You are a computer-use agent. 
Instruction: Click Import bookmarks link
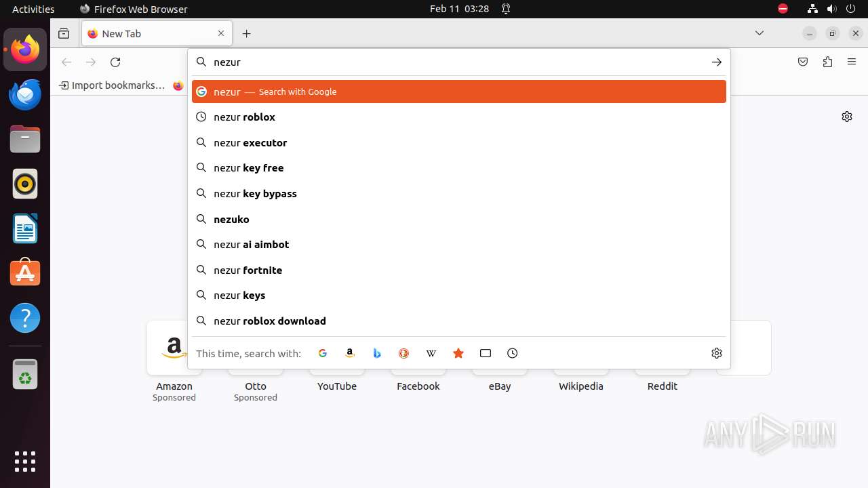[x=112, y=85]
